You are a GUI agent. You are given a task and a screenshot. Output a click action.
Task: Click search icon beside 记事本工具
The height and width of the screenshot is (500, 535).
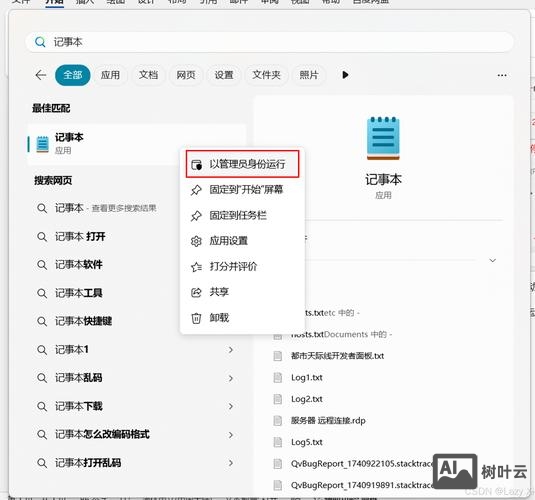[42, 293]
